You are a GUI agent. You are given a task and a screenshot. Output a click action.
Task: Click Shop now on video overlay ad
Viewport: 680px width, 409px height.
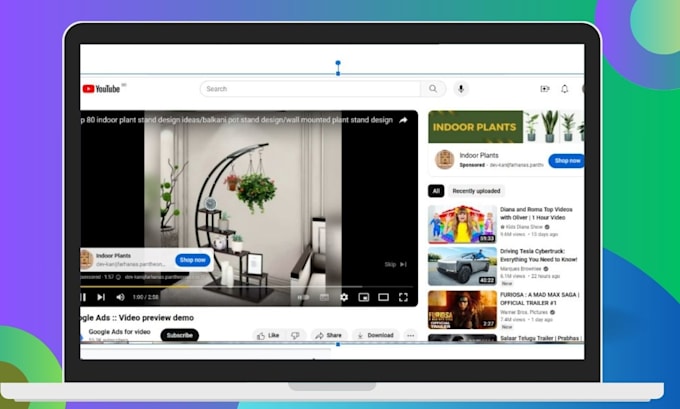[193, 260]
